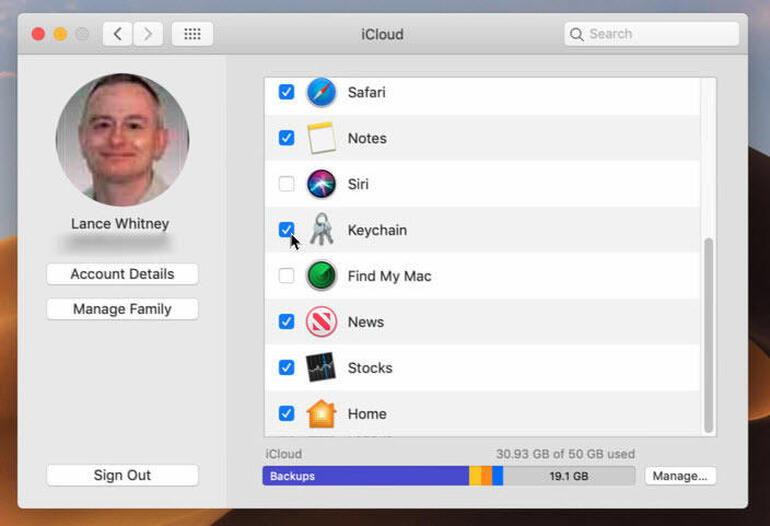This screenshot has height=526, width=770.
Task: Click the Lance Whitney name text
Action: tap(120, 223)
